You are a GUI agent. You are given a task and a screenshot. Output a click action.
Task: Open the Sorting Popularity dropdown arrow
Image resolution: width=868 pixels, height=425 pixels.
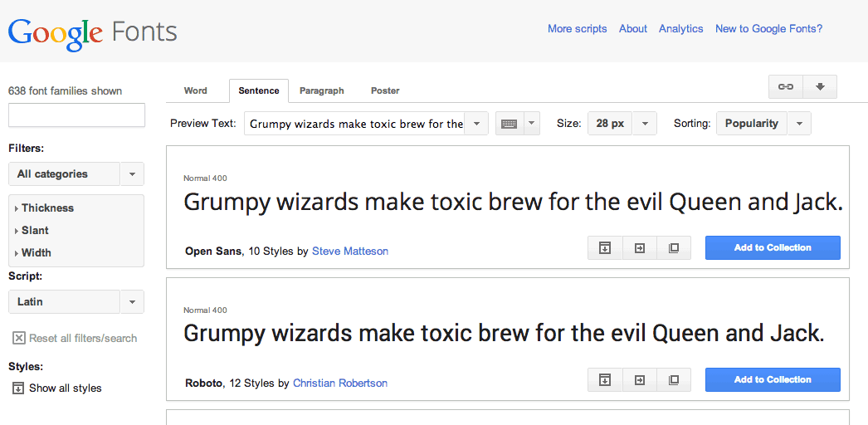click(799, 124)
